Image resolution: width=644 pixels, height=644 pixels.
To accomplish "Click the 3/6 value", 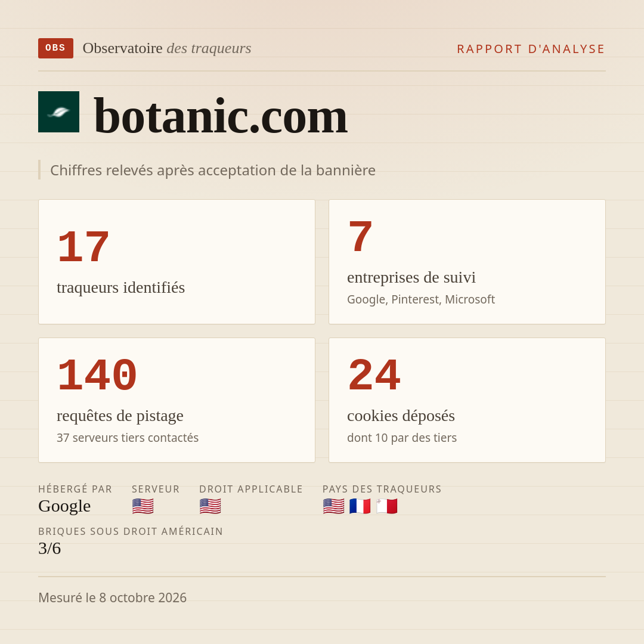I will 49,549.
